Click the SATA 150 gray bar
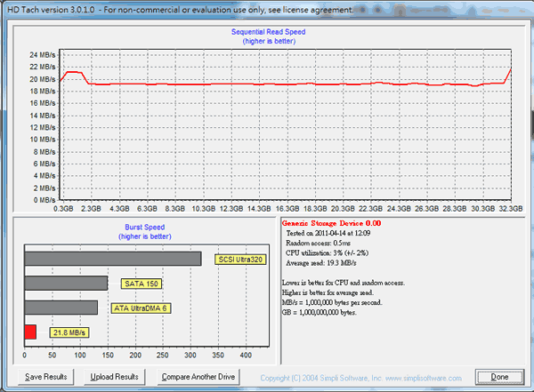 (x=66, y=284)
